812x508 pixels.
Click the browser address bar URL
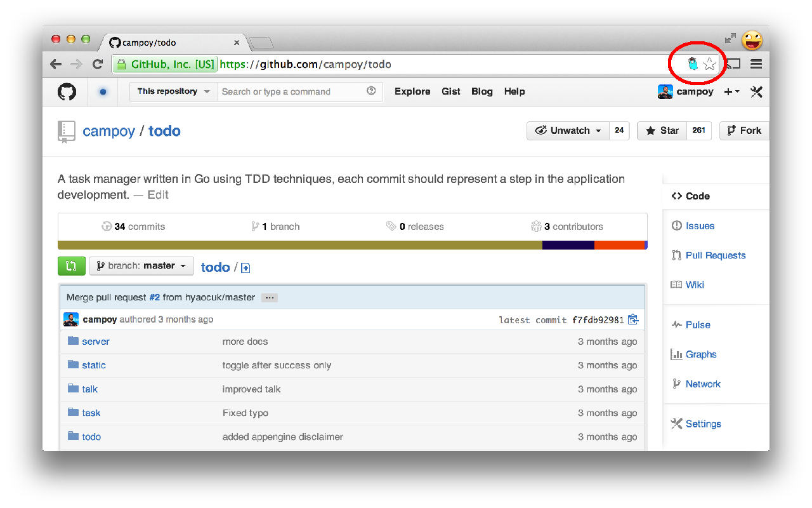point(306,64)
